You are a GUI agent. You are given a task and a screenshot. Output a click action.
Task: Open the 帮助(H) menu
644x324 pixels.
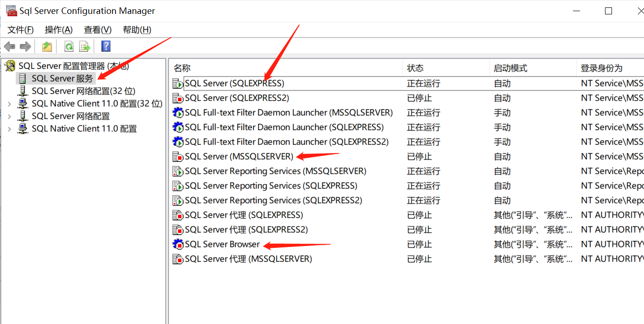point(137,30)
